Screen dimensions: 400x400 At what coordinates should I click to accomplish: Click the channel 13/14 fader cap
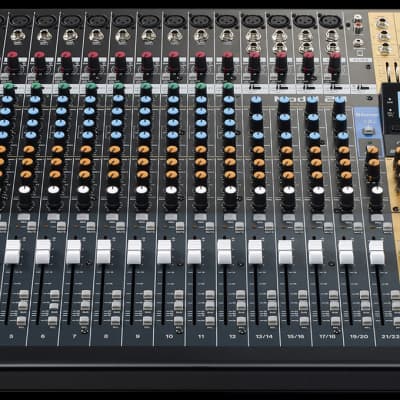255,252
